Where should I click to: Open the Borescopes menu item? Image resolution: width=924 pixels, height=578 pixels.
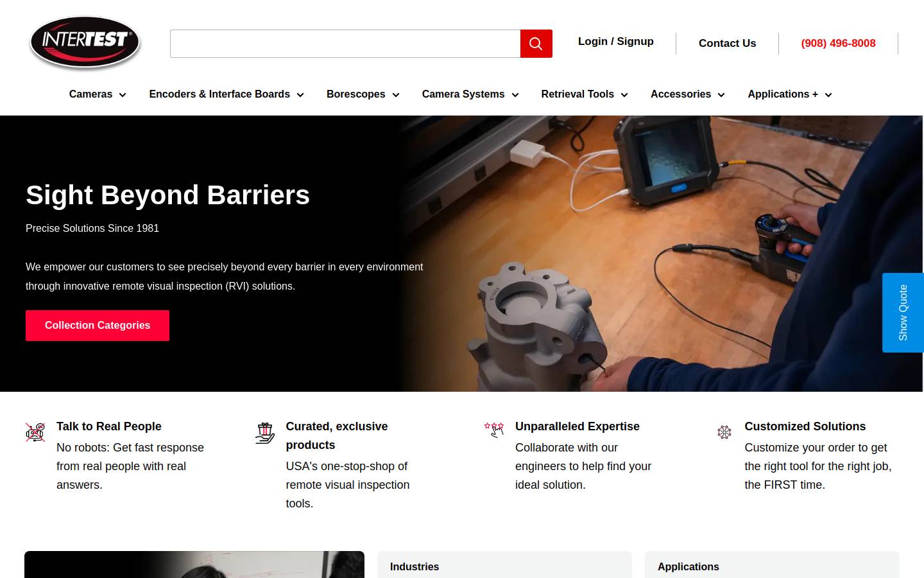pos(355,94)
